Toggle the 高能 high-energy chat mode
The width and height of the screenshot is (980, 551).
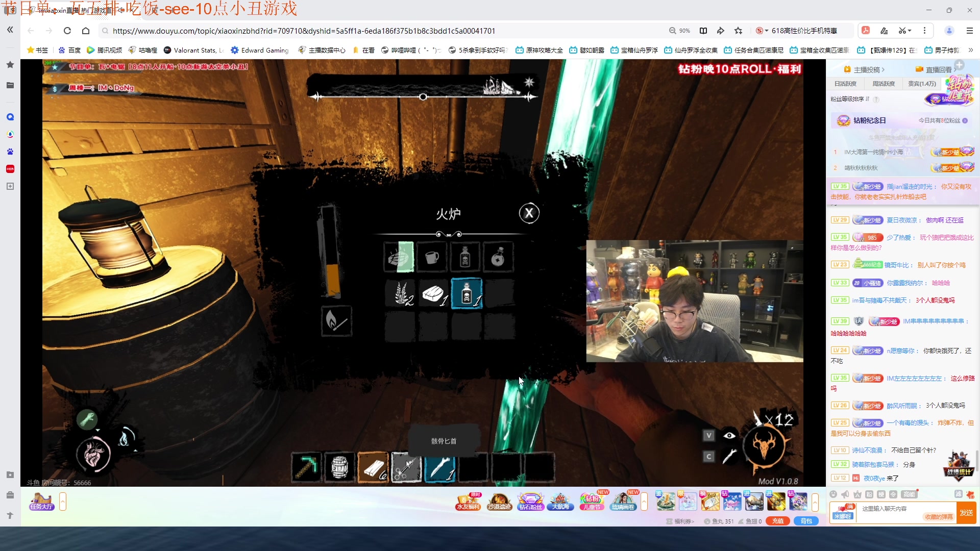click(909, 494)
